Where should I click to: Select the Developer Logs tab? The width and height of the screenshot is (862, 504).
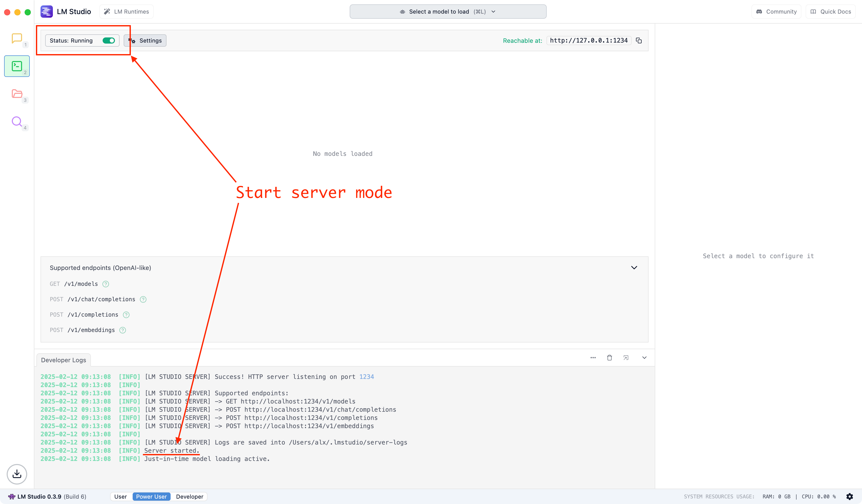coord(64,360)
